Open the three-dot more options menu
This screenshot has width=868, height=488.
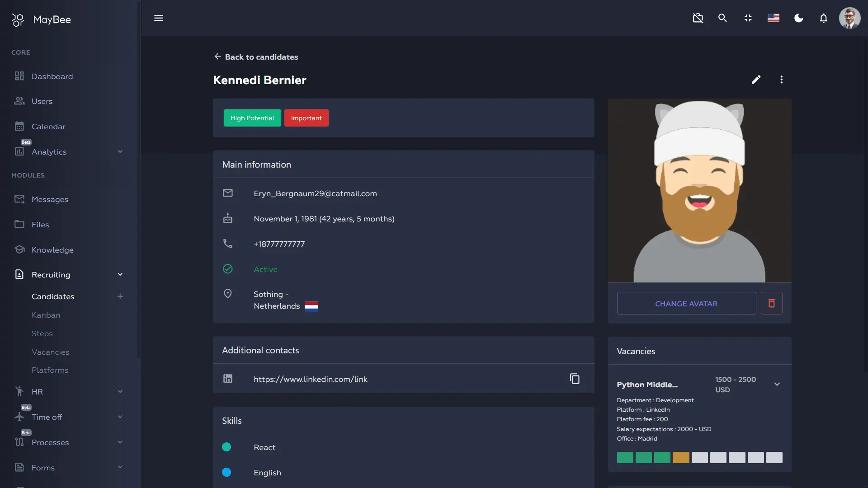coord(781,80)
